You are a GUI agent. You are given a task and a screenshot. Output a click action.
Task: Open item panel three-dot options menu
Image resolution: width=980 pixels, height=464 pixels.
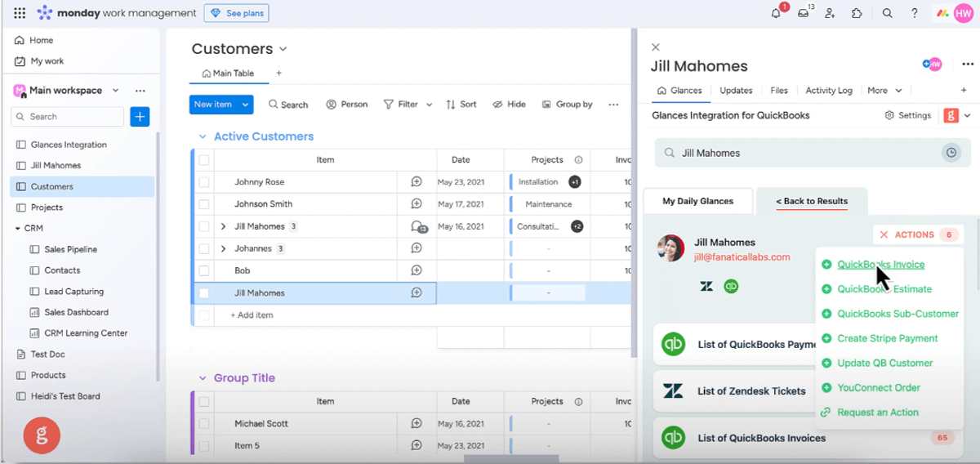(968, 65)
